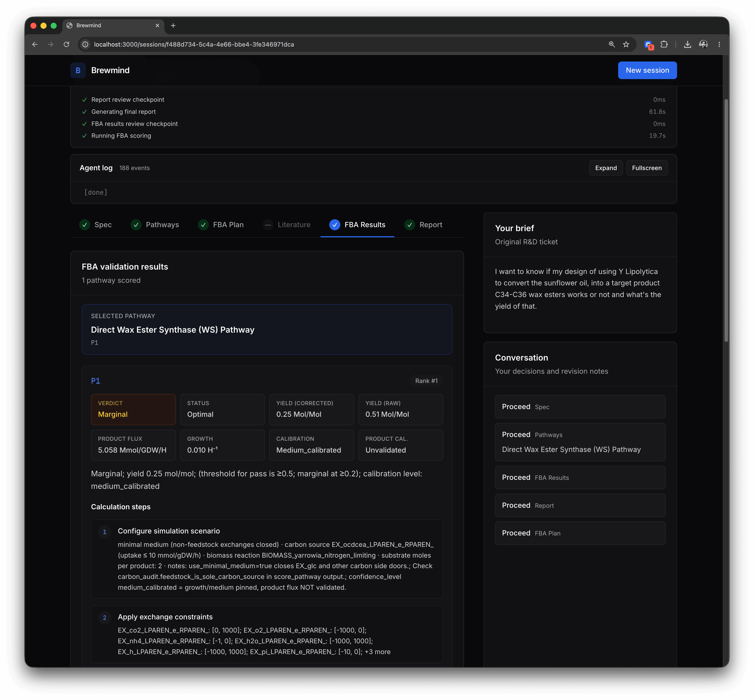This screenshot has height=700, width=754.
Task: Open the Proceed Report conversation entry
Action: click(580, 505)
